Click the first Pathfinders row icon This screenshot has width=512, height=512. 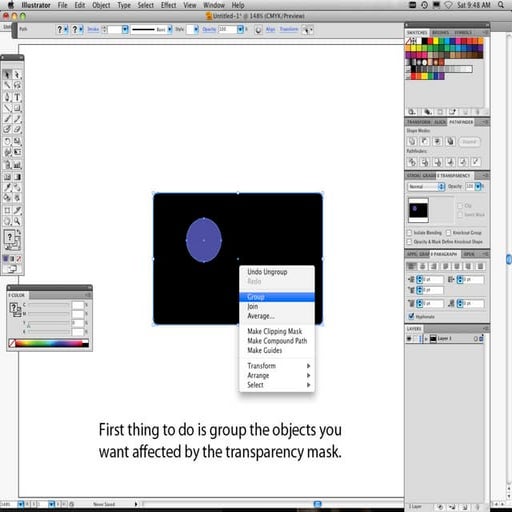412,162
